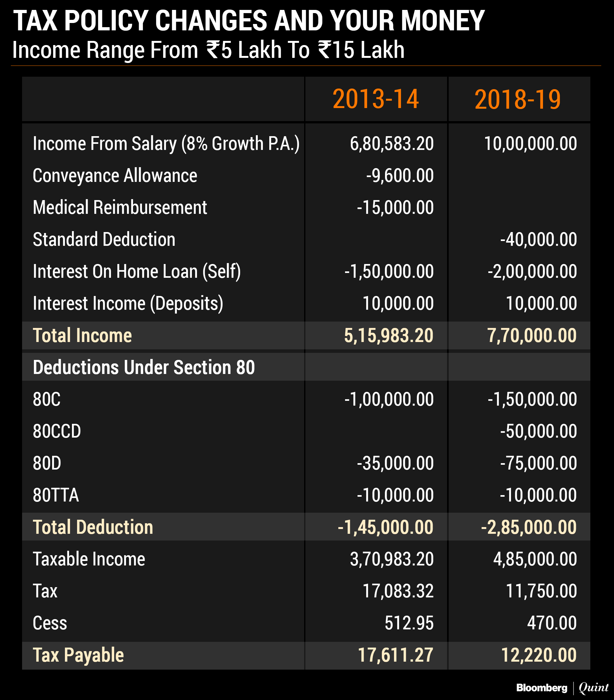Click the Taxable Income label

click(89, 559)
